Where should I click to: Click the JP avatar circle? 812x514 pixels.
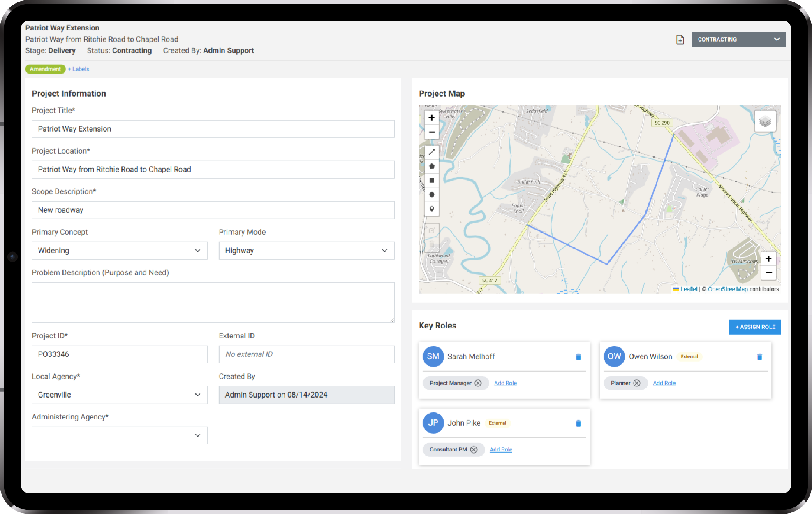coord(433,423)
